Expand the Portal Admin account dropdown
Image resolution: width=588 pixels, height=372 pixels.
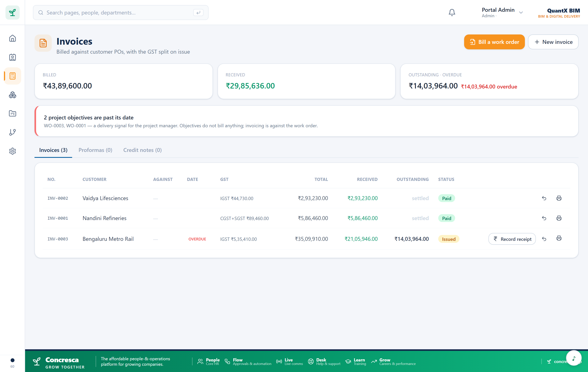(502, 13)
